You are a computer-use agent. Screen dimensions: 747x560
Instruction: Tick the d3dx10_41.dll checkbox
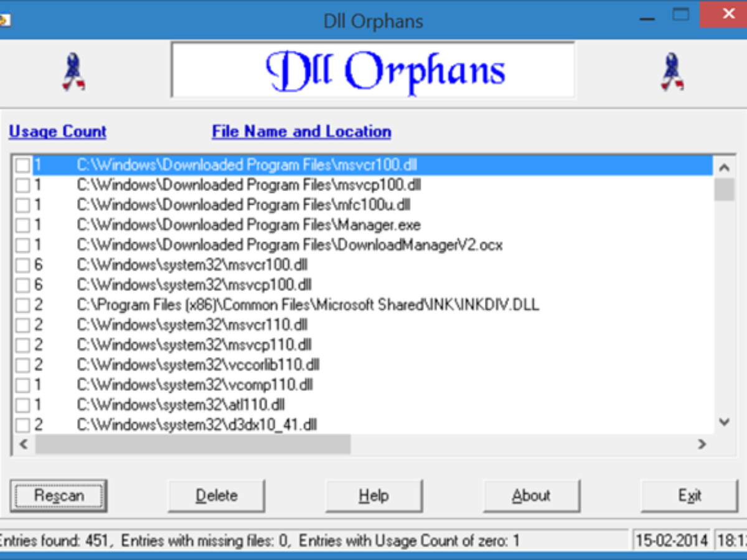[x=22, y=425]
